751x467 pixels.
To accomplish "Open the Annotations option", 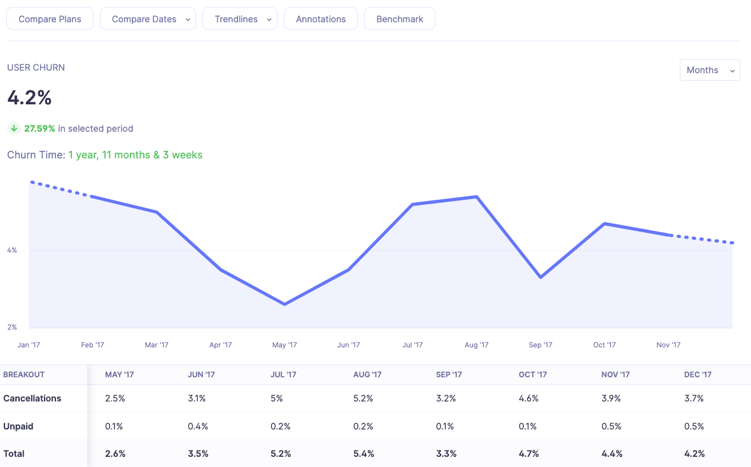I will click(321, 19).
